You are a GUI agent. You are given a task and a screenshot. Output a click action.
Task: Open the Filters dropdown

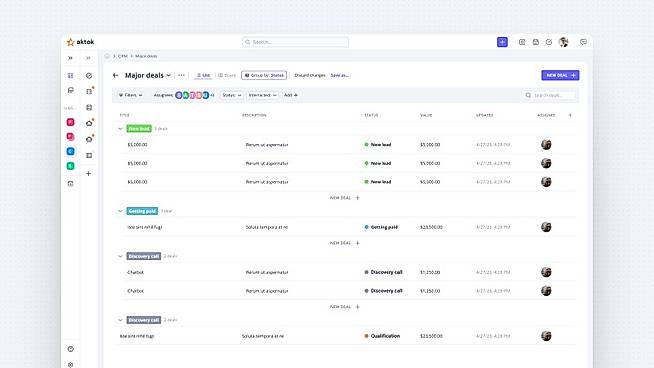[x=131, y=95]
